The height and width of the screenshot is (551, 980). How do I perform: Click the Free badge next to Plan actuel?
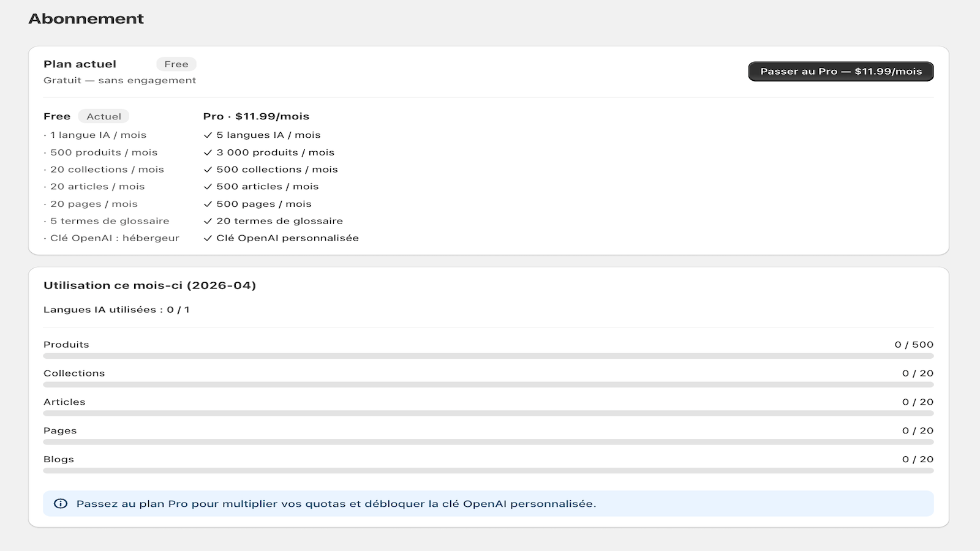click(176, 64)
